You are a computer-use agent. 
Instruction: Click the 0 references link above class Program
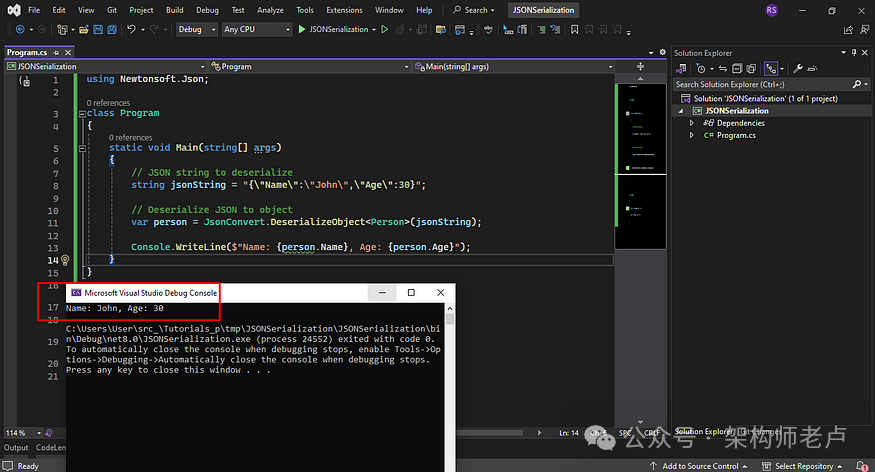pos(108,103)
